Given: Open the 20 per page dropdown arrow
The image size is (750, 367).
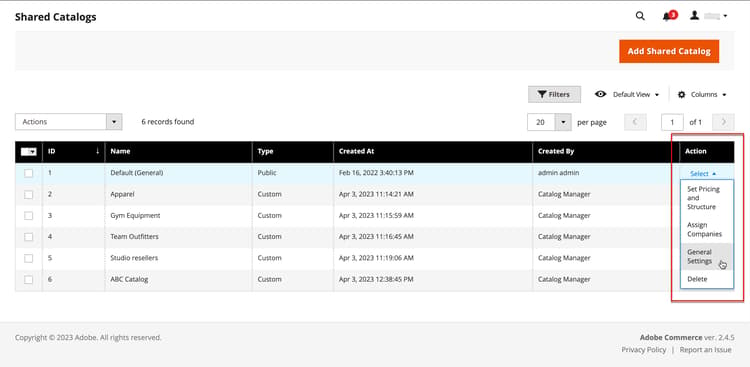Looking at the screenshot, I should tap(563, 122).
